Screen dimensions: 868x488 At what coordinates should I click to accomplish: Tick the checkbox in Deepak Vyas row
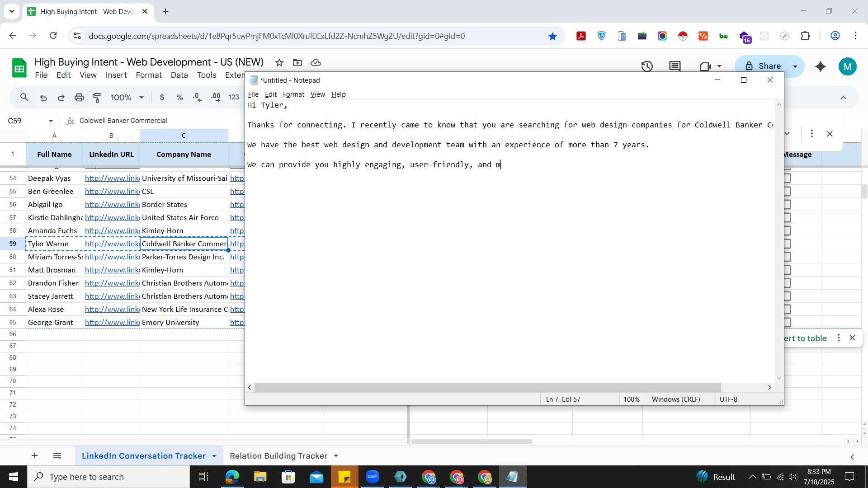click(x=787, y=178)
